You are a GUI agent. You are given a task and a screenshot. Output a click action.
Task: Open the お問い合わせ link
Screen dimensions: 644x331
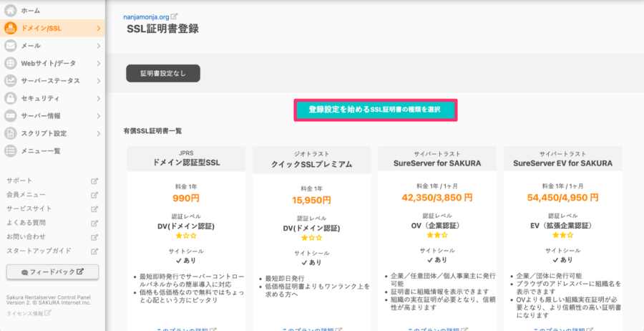pyautogui.click(x=26, y=237)
